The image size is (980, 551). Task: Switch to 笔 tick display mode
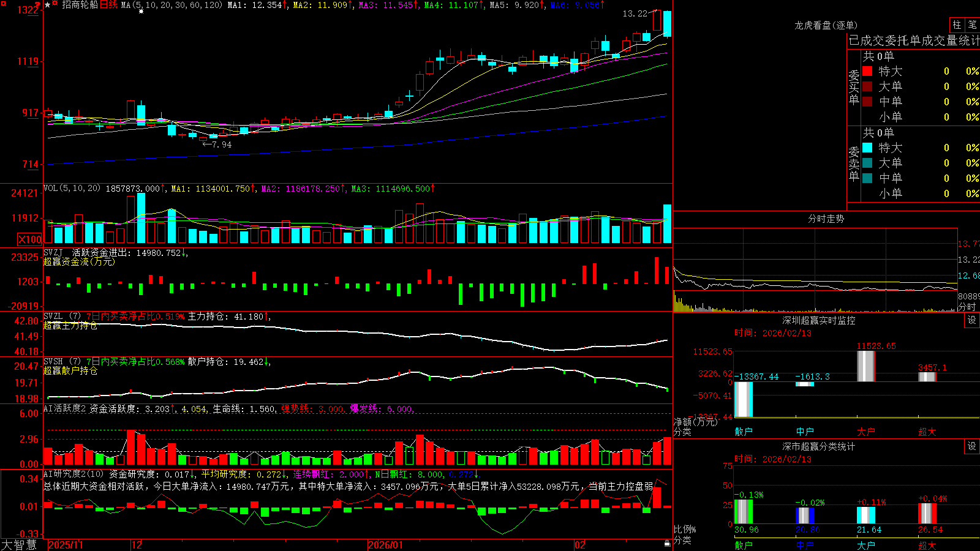[973, 24]
